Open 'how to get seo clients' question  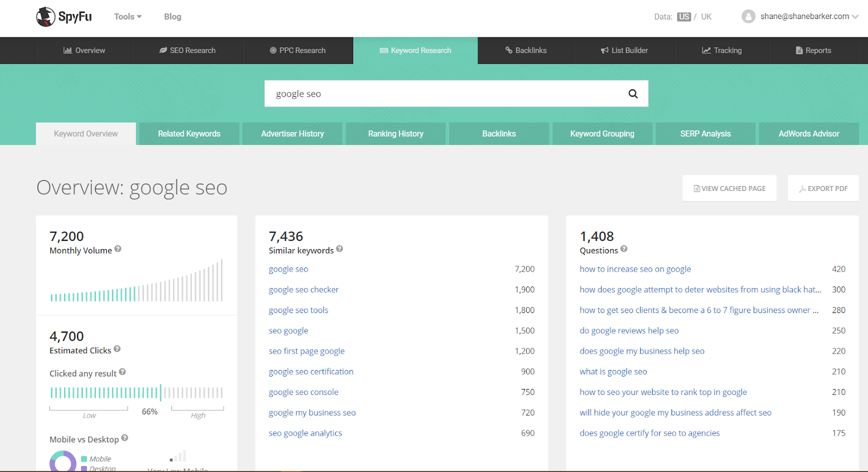(x=699, y=310)
